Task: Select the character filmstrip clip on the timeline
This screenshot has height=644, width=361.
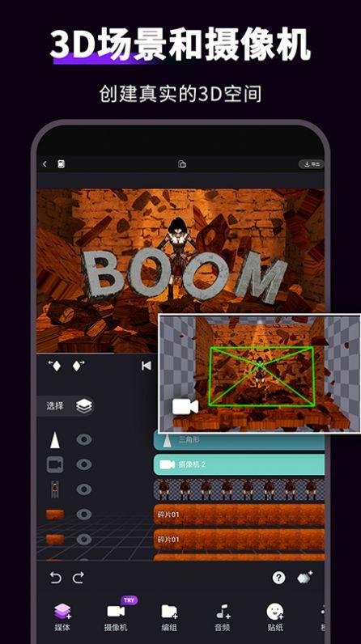Action: (x=239, y=489)
